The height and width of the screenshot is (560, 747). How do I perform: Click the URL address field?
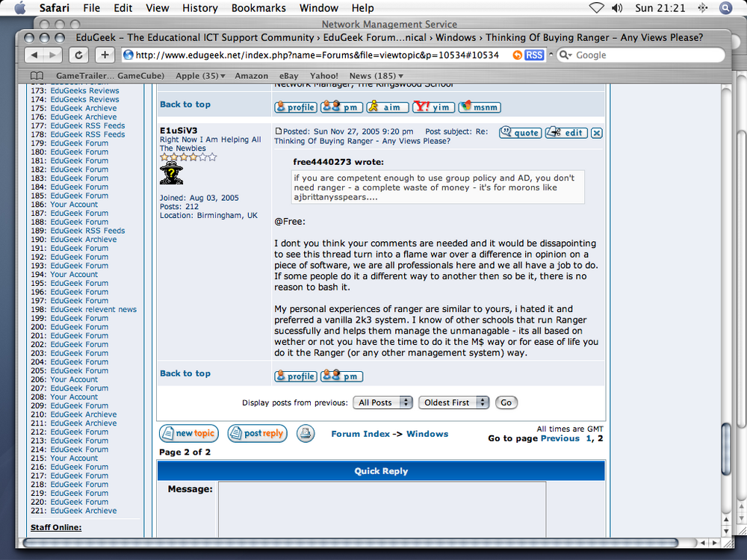tap(317, 55)
